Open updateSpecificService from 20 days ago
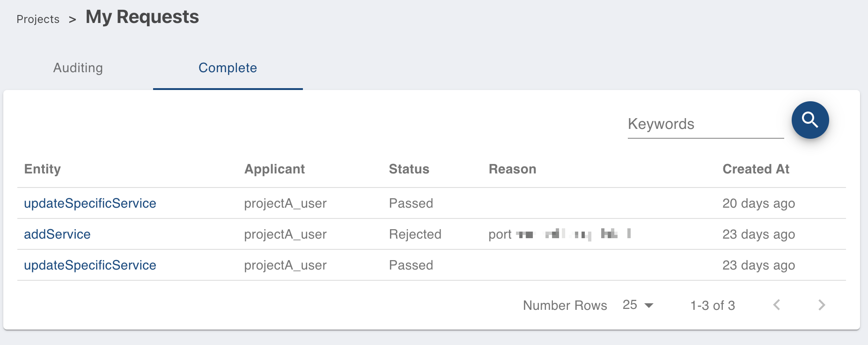This screenshot has width=868, height=345. (x=90, y=203)
